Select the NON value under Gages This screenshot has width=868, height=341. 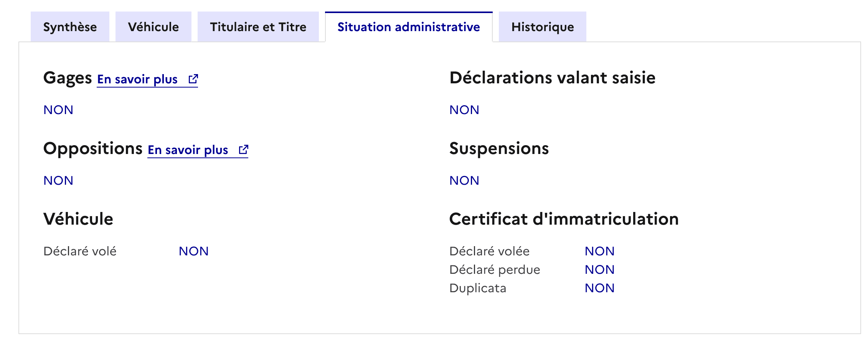point(58,110)
